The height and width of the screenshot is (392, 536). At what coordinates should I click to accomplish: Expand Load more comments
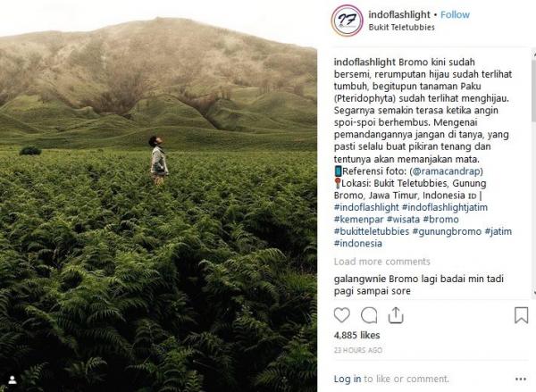pos(381,262)
